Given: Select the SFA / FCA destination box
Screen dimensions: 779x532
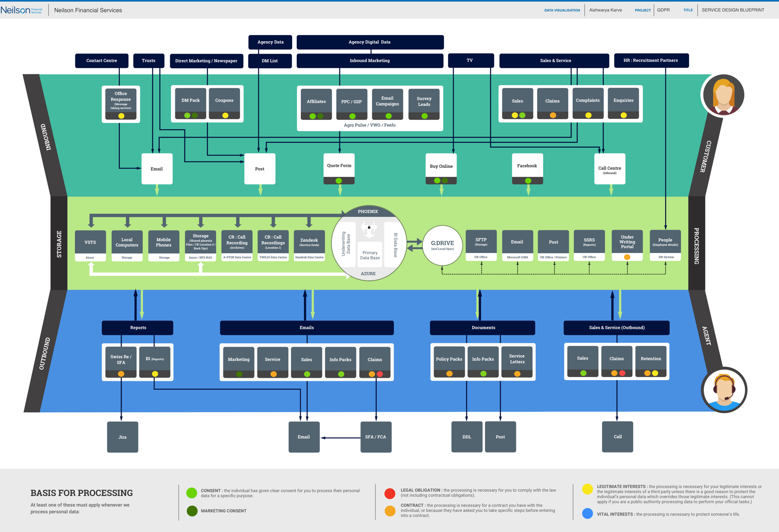Looking at the screenshot, I should click(x=376, y=437).
